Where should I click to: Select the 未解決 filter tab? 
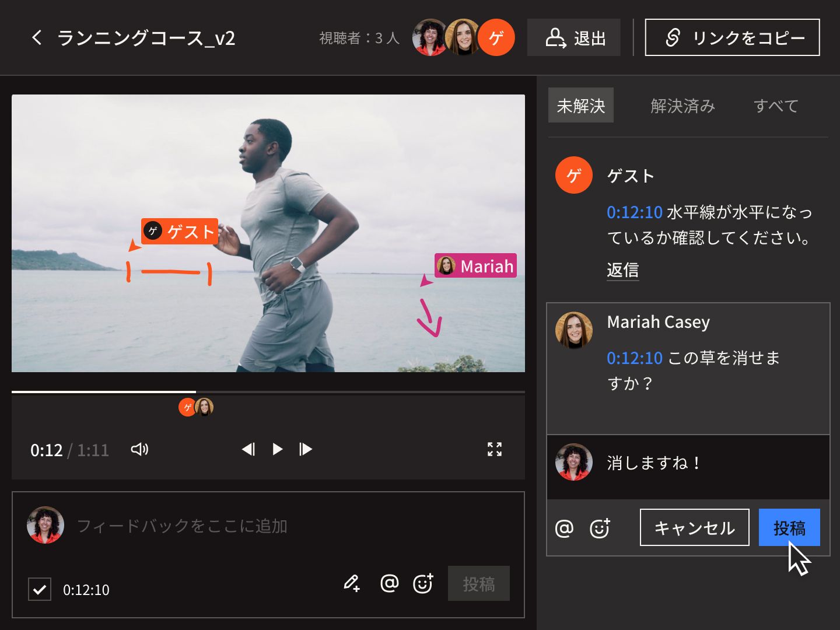click(x=581, y=106)
